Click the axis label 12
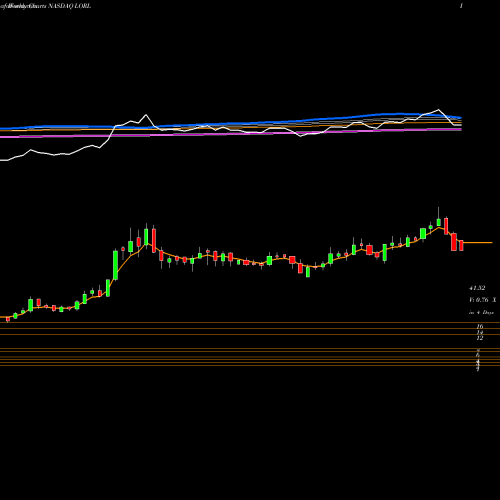 click(x=480, y=338)
